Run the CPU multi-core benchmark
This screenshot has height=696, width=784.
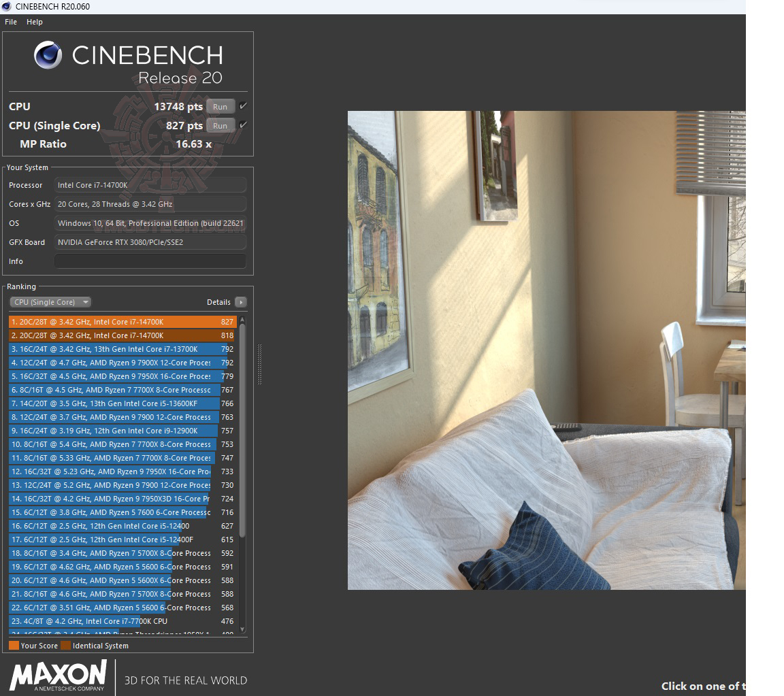tap(220, 107)
